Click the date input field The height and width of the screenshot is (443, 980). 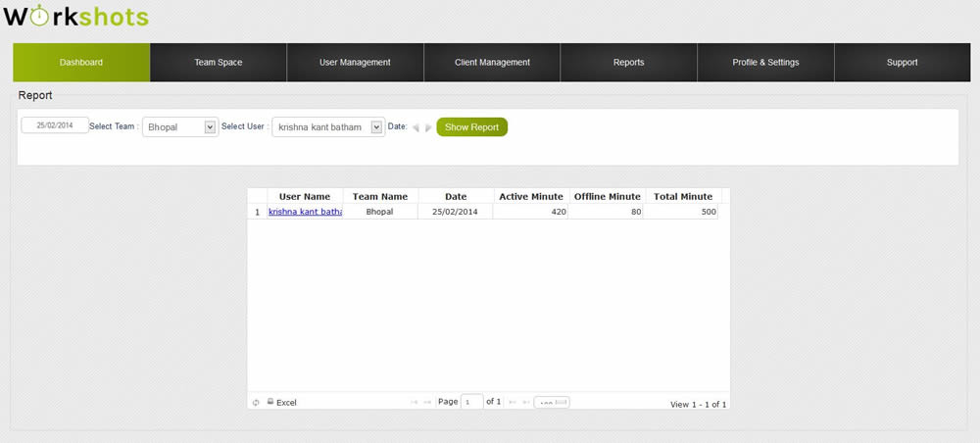[x=54, y=125]
